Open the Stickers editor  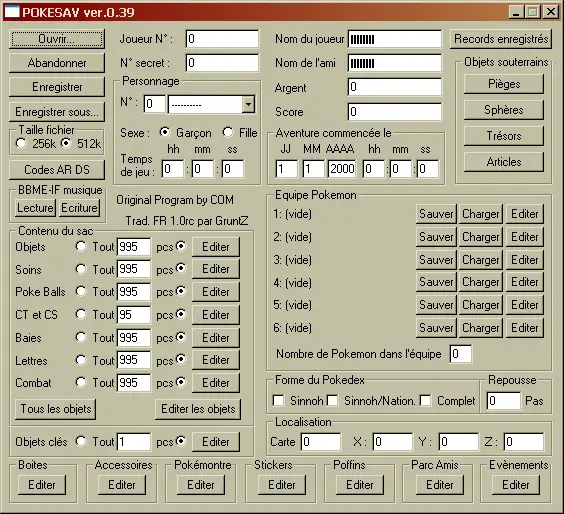[x=282, y=485]
